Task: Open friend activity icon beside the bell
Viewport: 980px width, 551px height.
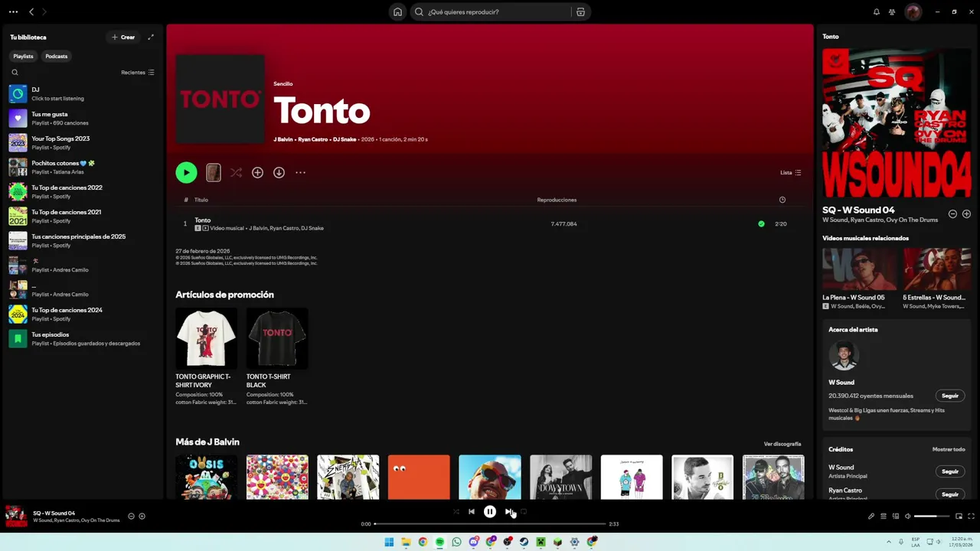Action: point(892,11)
